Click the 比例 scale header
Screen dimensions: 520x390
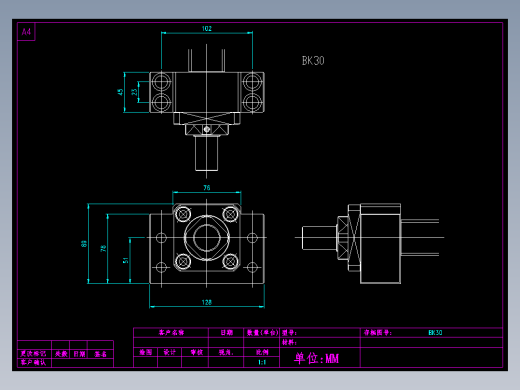pyautogui.click(x=262, y=352)
